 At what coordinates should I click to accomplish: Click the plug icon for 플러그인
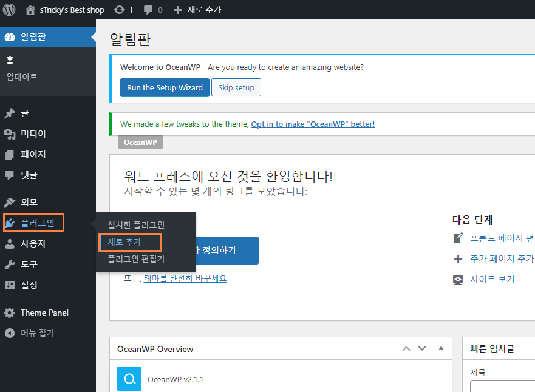tap(10, 223)
